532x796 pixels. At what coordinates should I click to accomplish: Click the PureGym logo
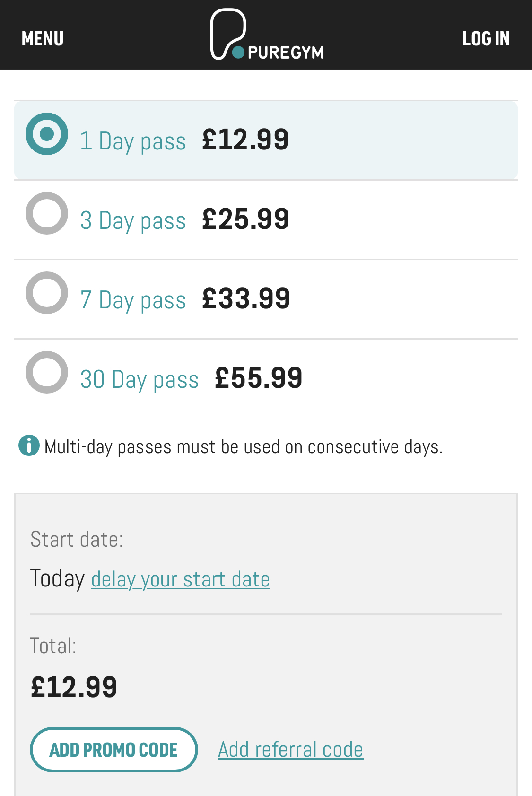[267, 35]
